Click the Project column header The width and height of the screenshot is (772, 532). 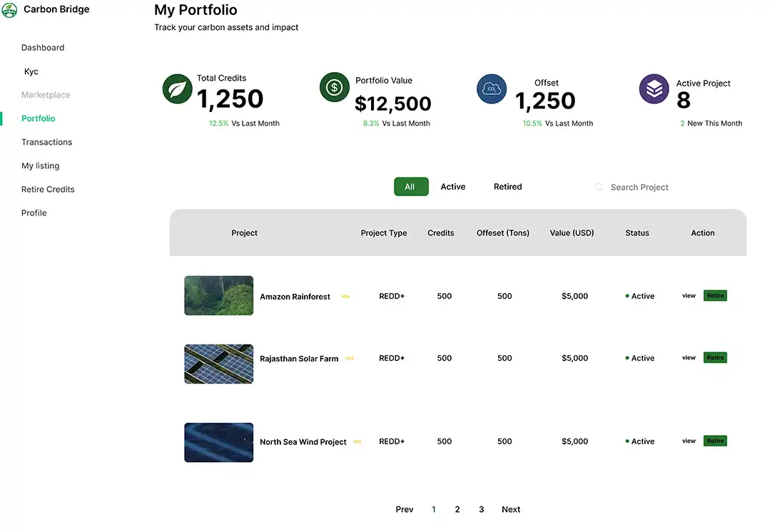(x=244, y=232)
